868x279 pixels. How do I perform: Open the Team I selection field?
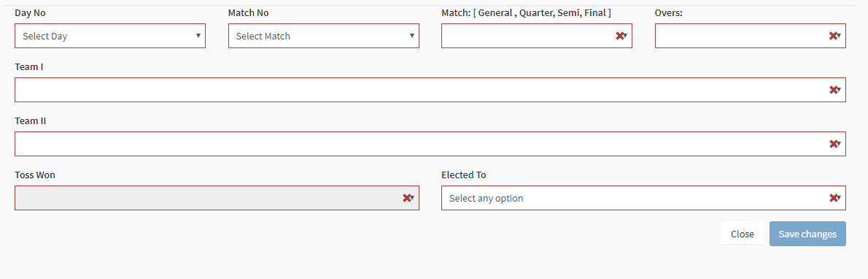coord(430,90)
